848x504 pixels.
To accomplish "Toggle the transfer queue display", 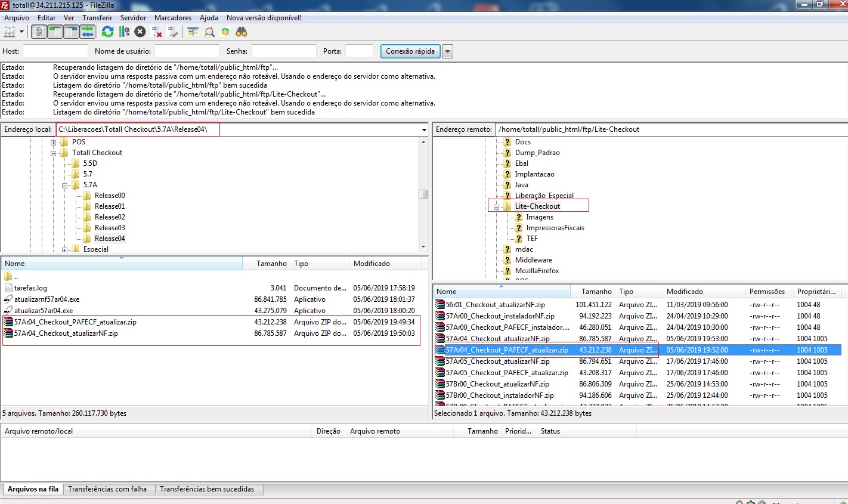I will [x=87, y=32].
